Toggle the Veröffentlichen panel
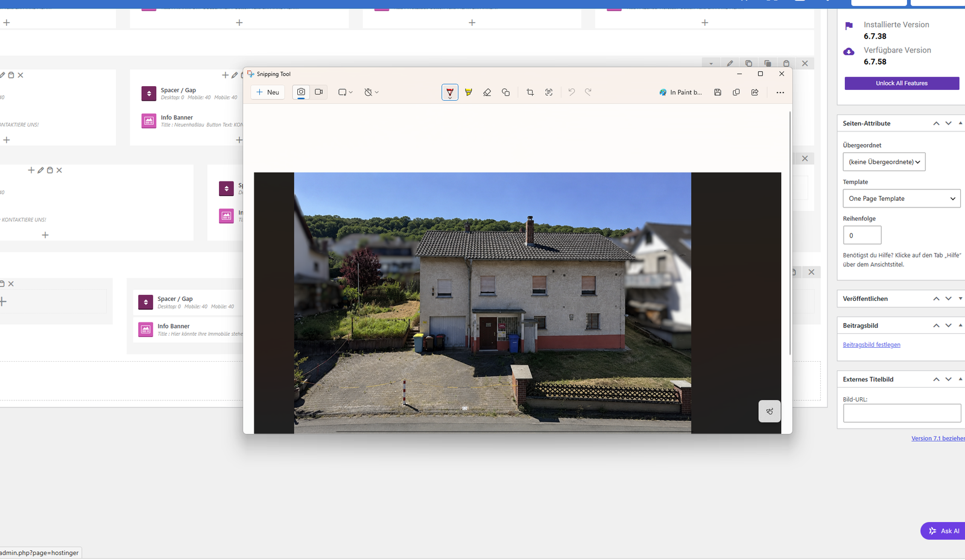 960,298
